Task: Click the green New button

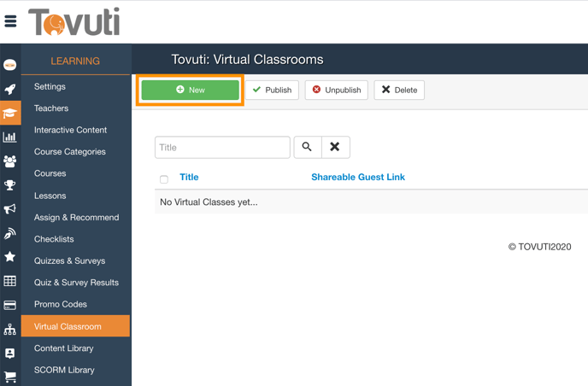Action: click(190, 90)
